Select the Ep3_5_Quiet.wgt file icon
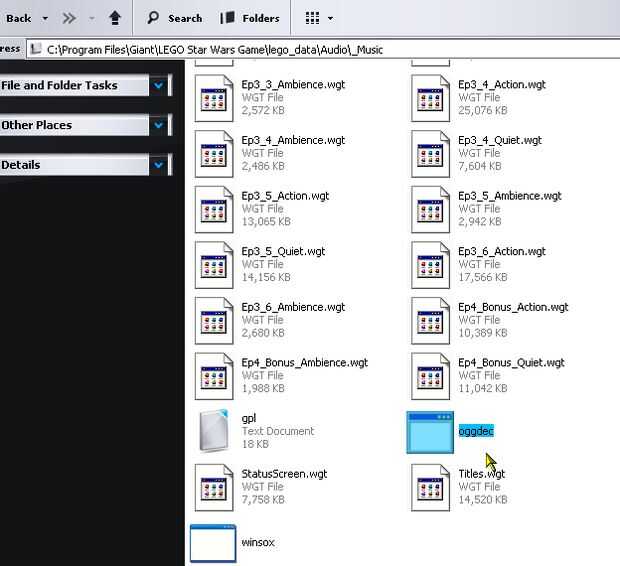Viewport: 620px width, 566px height. coord(214,265)
